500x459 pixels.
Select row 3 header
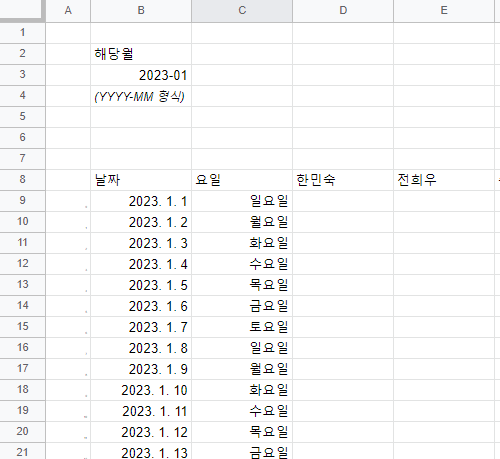[x=22, y=75]
